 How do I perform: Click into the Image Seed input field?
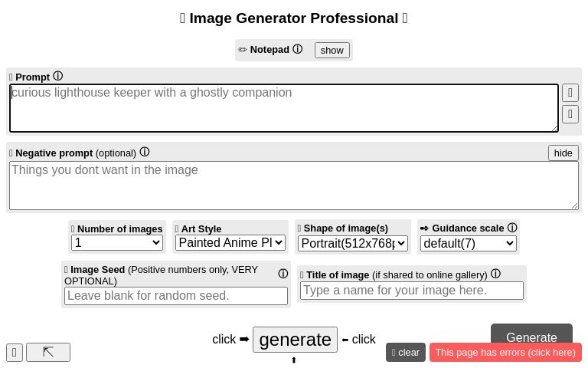pyautogui.click(x=176, y=295)
